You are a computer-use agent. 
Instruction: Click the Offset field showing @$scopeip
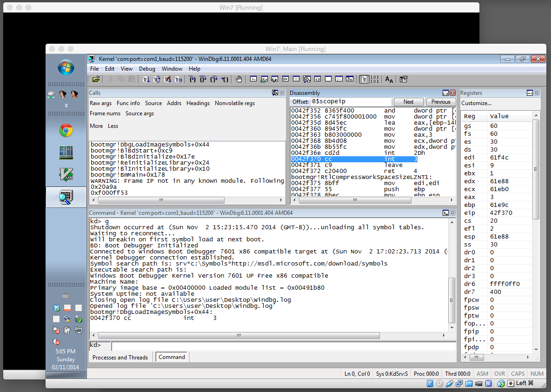(351, 101)
